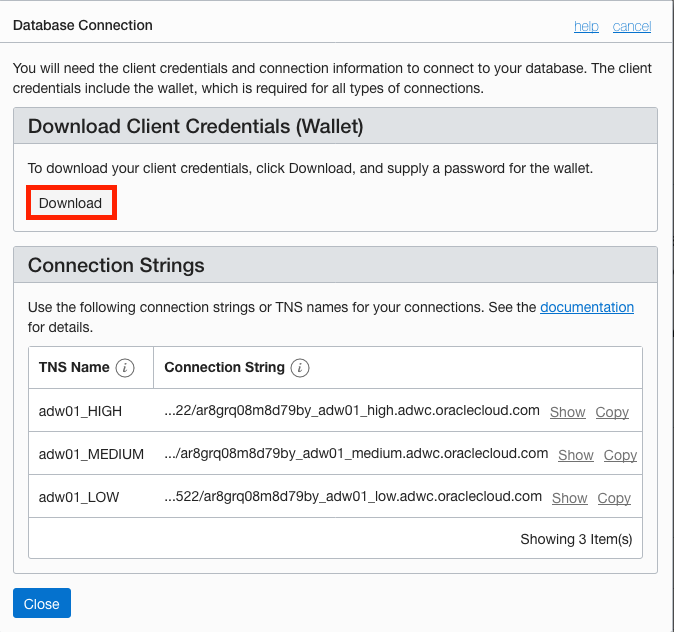674x632 pixels.
Task: Show the adw01_MEDIUM connection string
Action: [576, 455]
